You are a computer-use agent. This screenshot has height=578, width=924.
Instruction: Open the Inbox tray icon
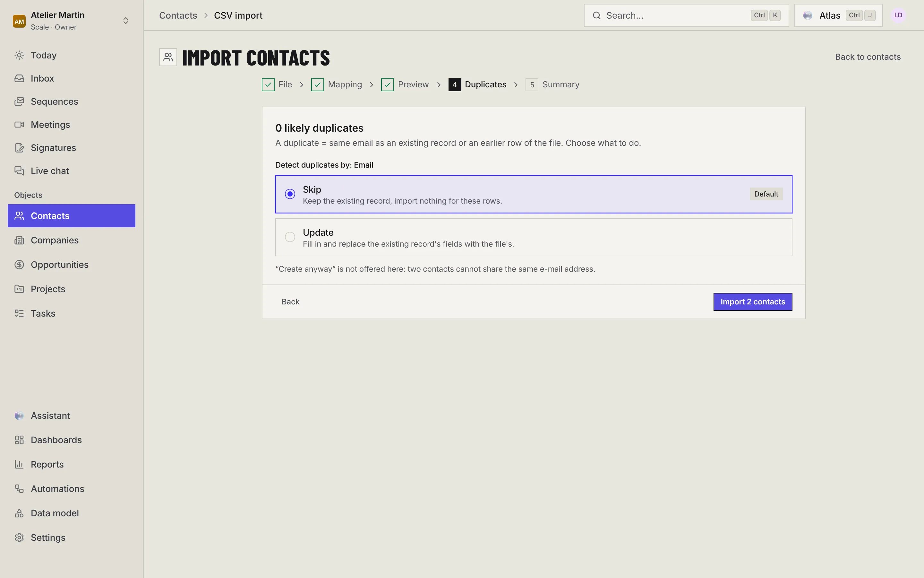click(x=19, y=78)
